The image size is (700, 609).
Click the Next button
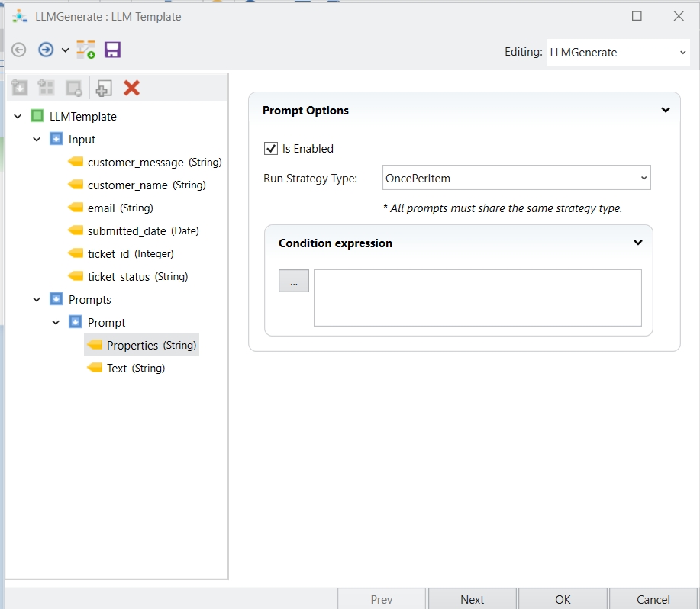pyautogui.click(x=472, y=599)
